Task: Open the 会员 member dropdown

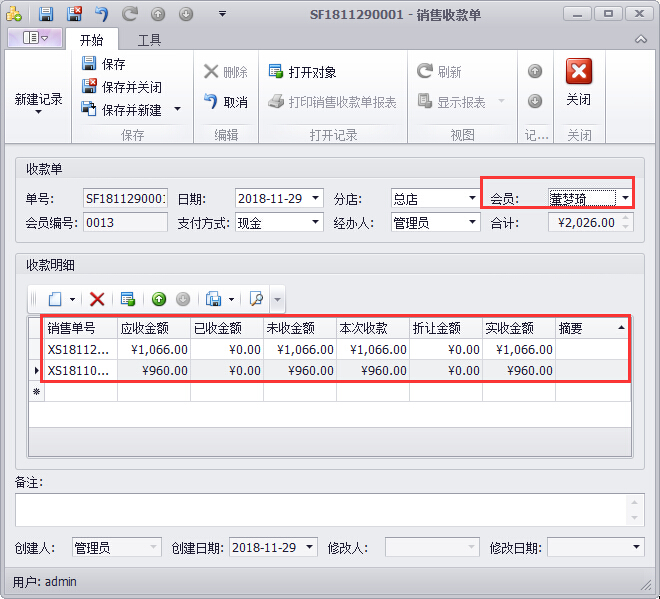Action: (x=626, y=198)
